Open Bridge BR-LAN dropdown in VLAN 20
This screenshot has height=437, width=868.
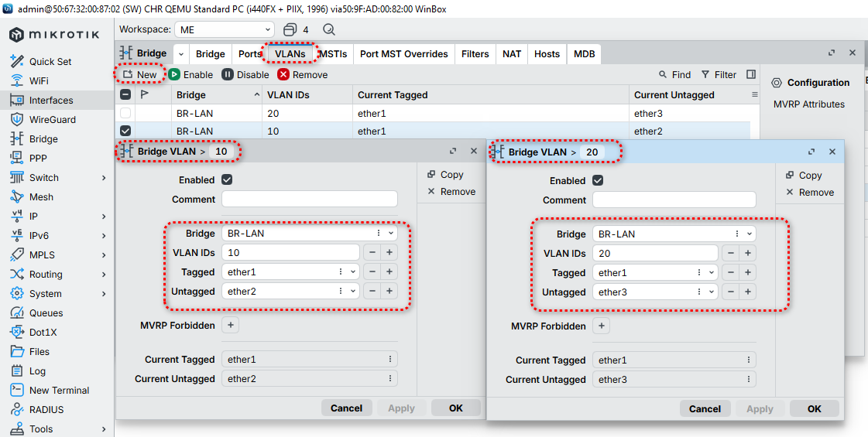coord(748,234)
